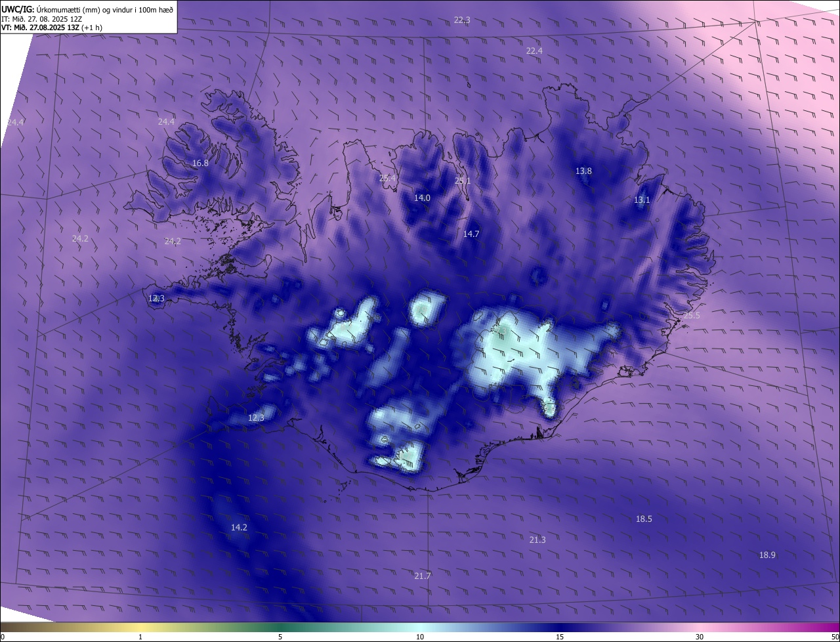This screenshot has height=642, width=840.
Task: Click the 14.0 value label
Action: [422, 198]
